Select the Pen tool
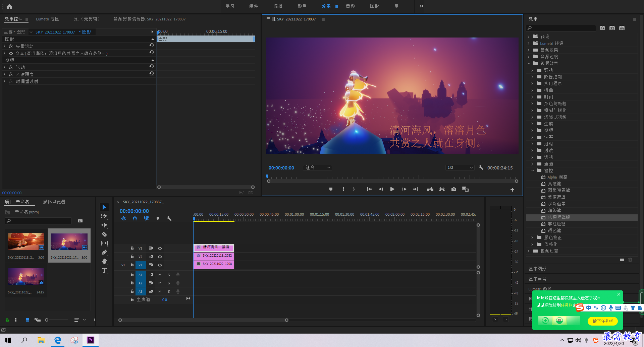 point(104,252)
